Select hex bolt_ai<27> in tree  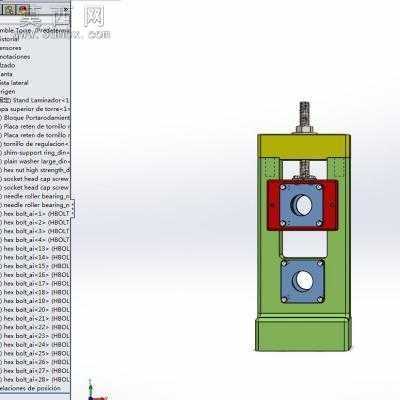35,371
